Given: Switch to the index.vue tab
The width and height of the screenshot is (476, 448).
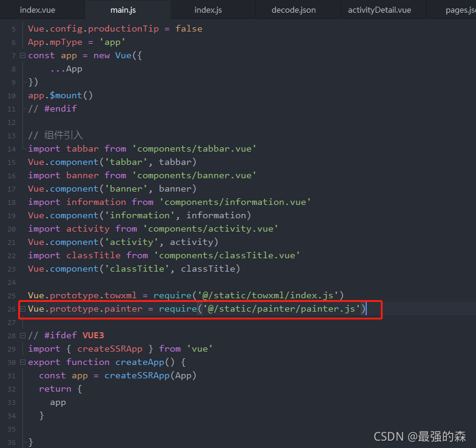Looking at the screenshot, I should click(38, 10).
